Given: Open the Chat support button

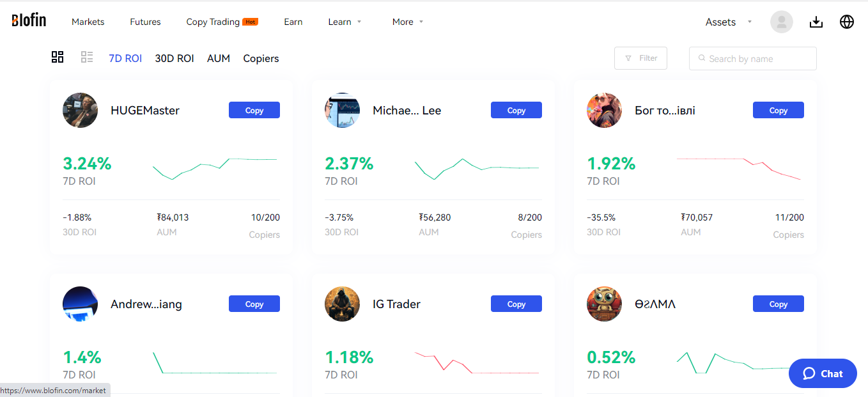Looking at the screenshot, I should [823, 373].
